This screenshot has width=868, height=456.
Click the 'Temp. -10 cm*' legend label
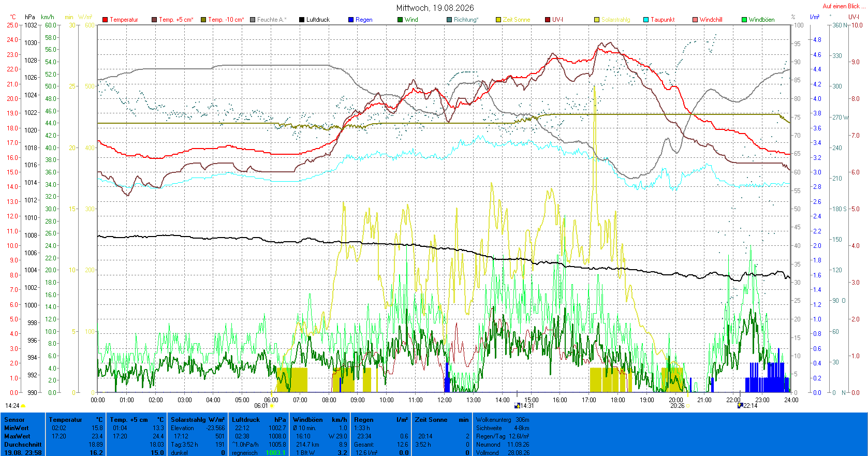click(226, 20)
